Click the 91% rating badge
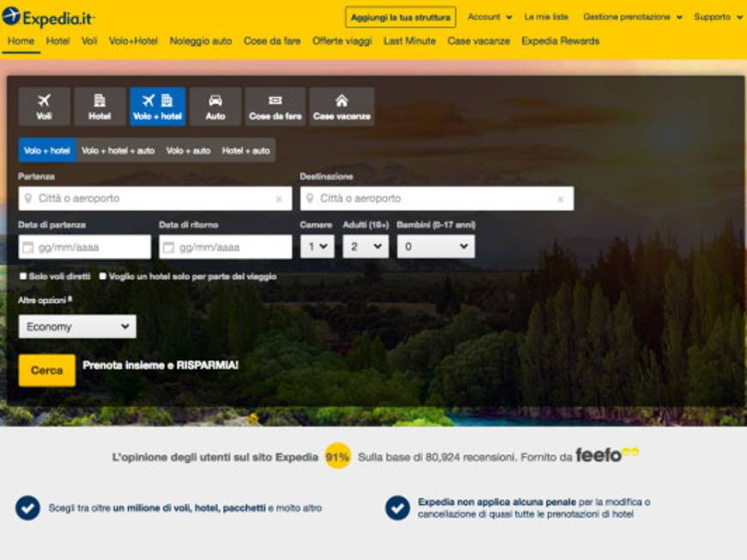Viewport: 747px width, 560px height. 337,457
